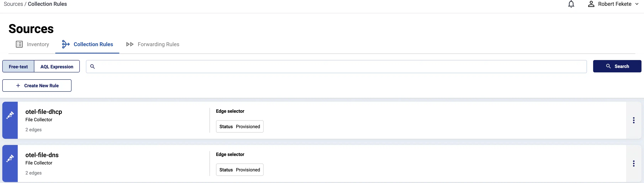This screenshot has width=644, height=183.
Task: Open otel-file-dns three-dot menu
Action: tap(634, 164)
